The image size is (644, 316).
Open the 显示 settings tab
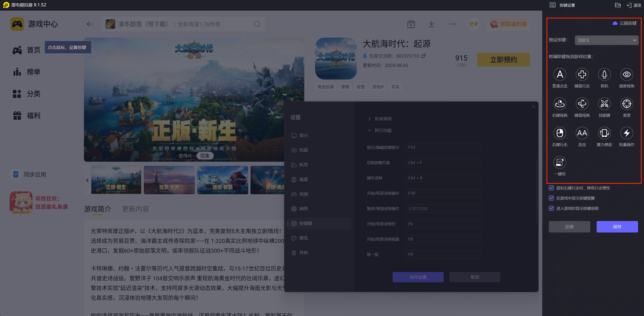click(303, 135)
